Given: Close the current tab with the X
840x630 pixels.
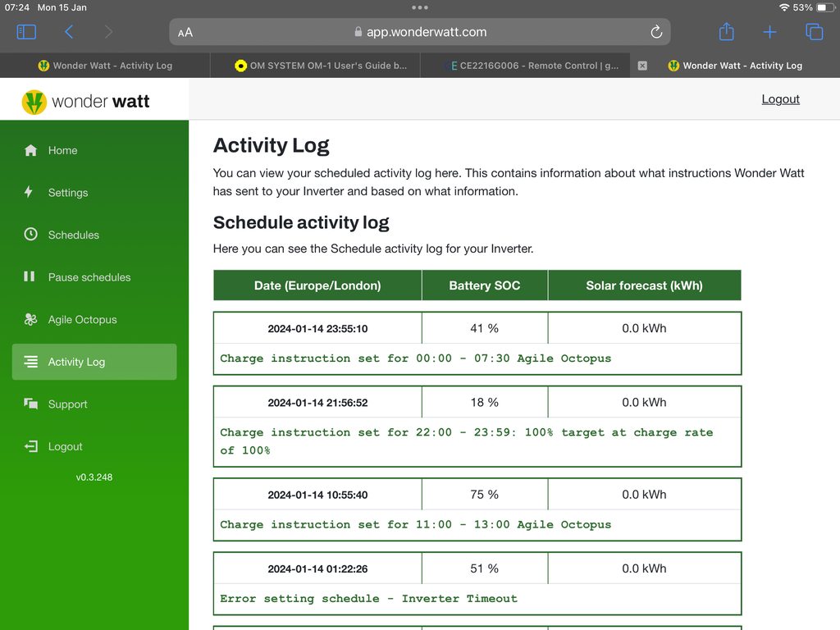Looking at the screenshot, I should click(x=642, y=66).
